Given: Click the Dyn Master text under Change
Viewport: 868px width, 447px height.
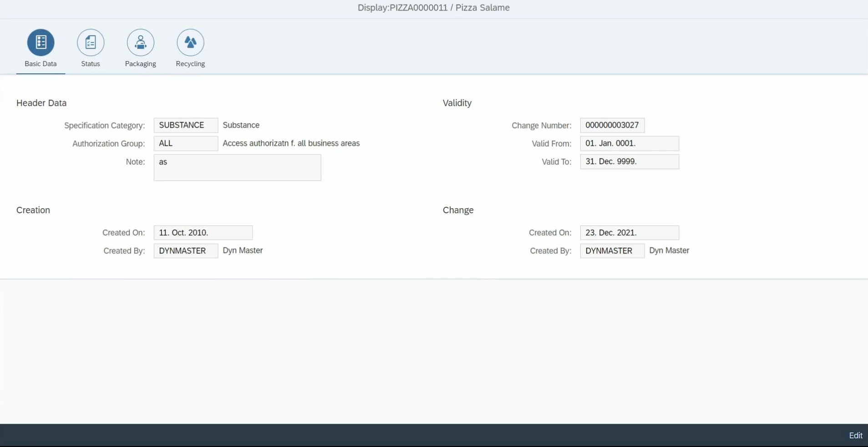Looking at the screenshot, I should 669,250.
